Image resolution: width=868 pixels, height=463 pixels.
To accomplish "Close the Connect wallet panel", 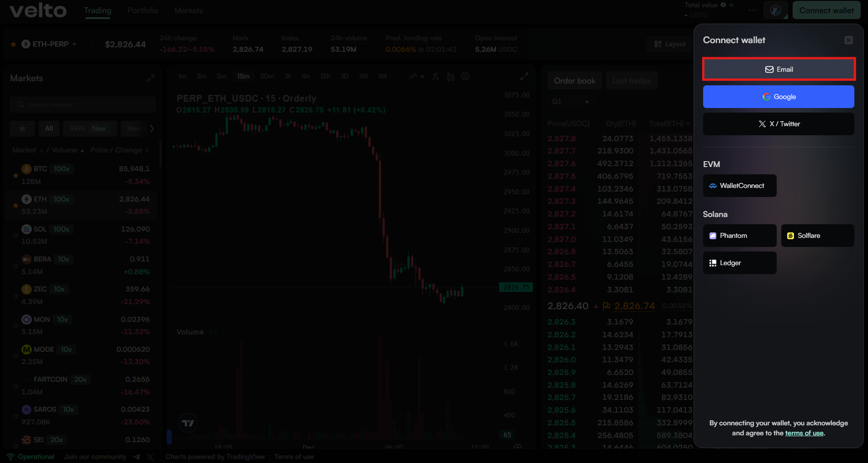I will pyautogui.click(x=848, y=40).
